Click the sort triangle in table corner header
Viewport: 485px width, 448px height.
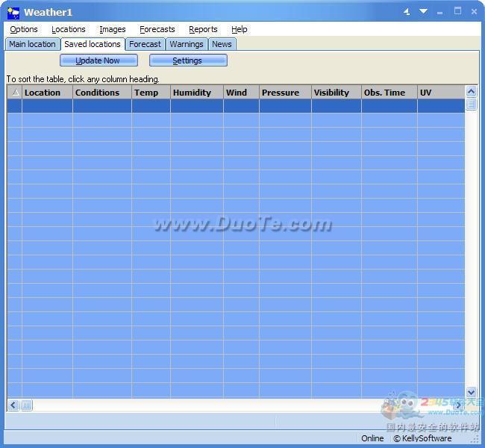(15, 93)
